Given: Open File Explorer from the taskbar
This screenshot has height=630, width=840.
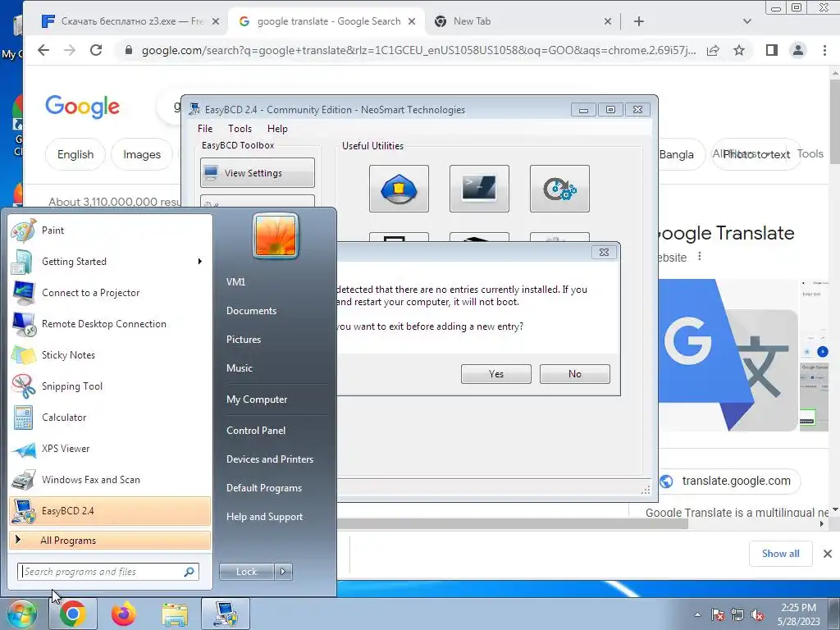Looking at the screenshot, I should click(175, 614).
